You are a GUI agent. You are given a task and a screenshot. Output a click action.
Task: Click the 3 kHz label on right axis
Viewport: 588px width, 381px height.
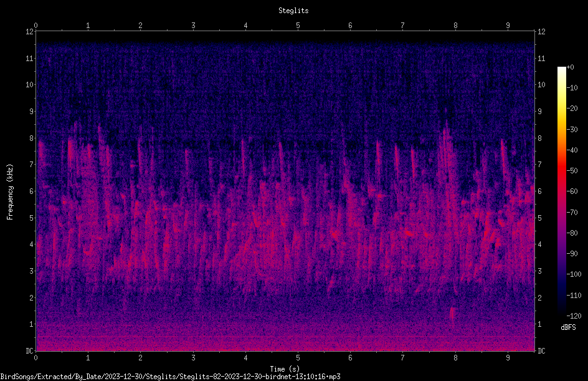coord(540,271)
